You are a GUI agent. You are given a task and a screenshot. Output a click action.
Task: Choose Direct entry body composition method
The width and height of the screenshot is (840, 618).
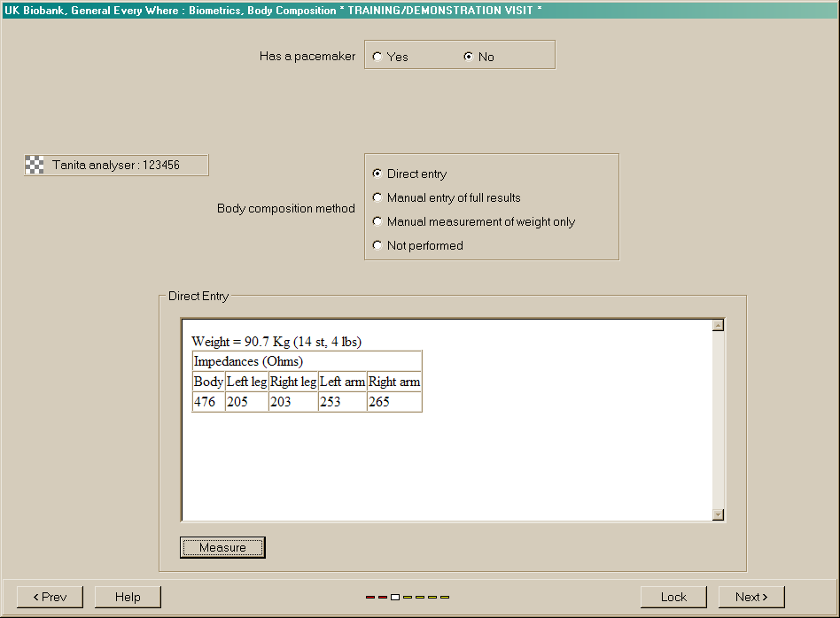click(x=378, y=174)
